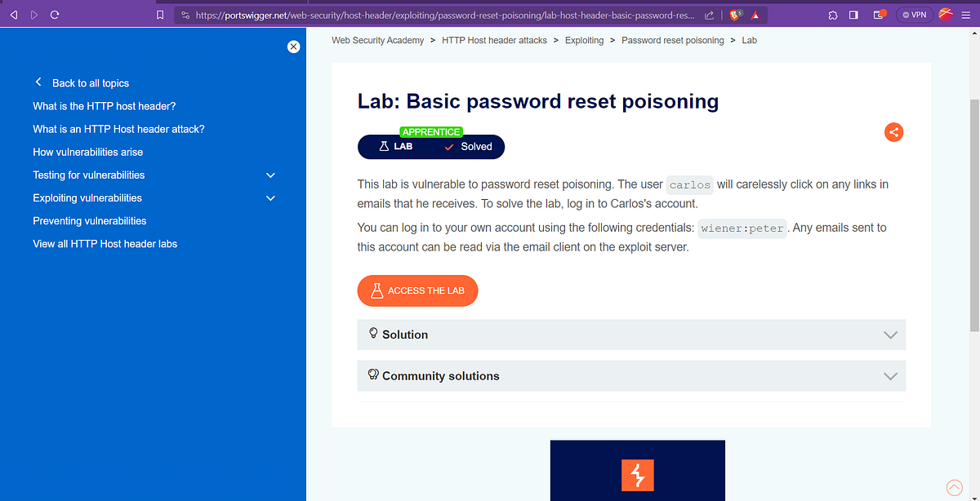Click the share page icon in address bar
The image size is (980, 501).
point(708,14)
